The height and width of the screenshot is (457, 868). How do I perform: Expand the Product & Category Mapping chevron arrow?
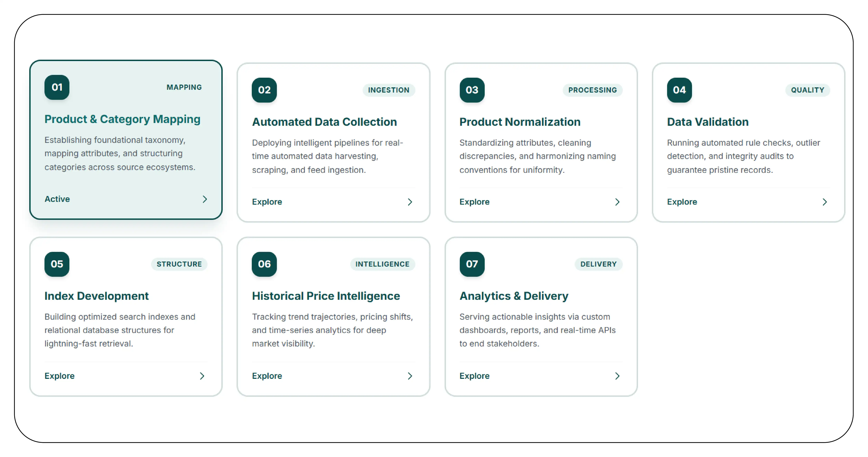click(x=205, y=199)
